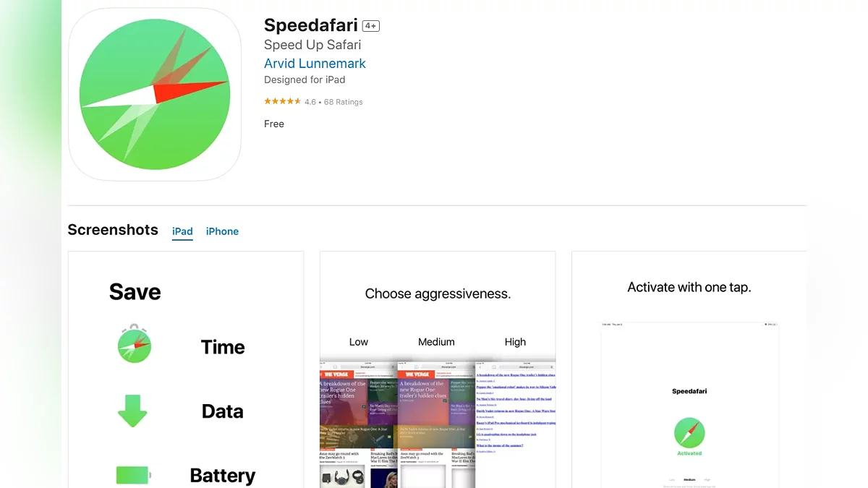
Task: Switch to the iPad screenshots tab
Action: point(182,231)
